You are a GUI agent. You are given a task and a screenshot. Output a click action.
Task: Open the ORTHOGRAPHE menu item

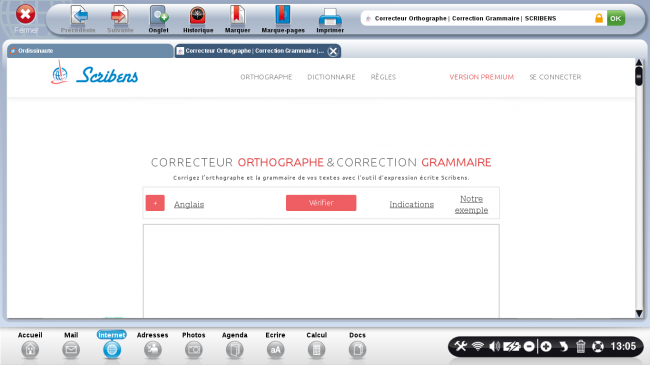tap(266, 77)
